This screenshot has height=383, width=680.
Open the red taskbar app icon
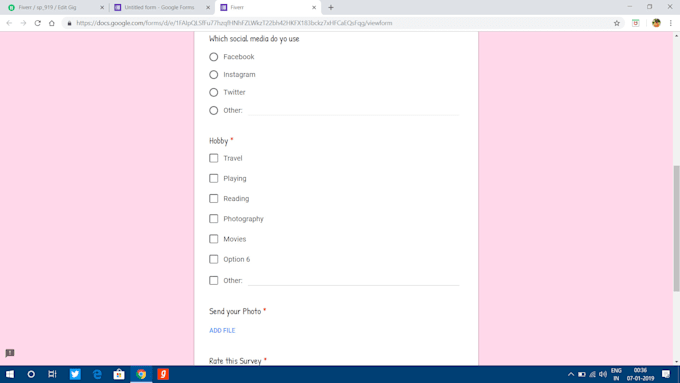[163, 374]
